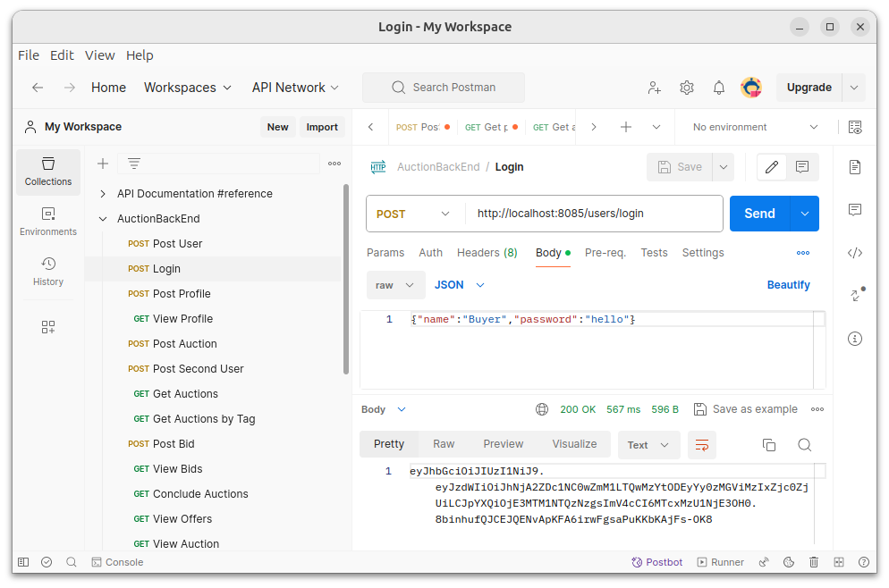
Task: Click Beautify to format the JSON body
Action: (x=788, y=285)
